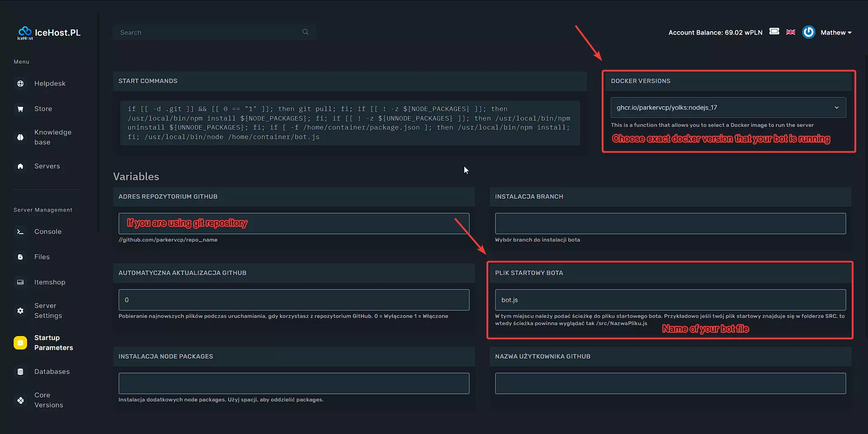
Task: Click the search magnifier icon
Action: pyautogui.click(x=306, y=32)
